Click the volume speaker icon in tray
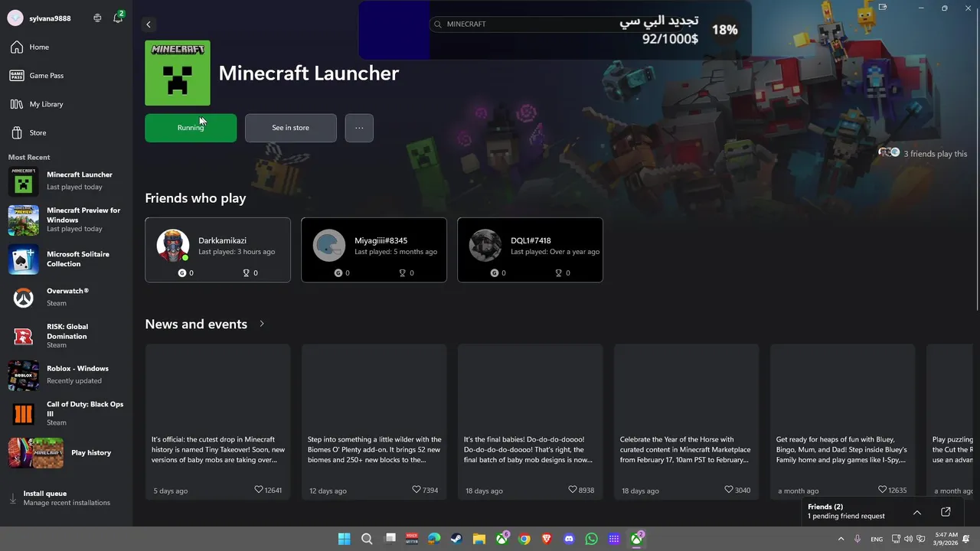The width and height of the screenshot is (980, 551). pyautogui.click(x=909, y=539)
